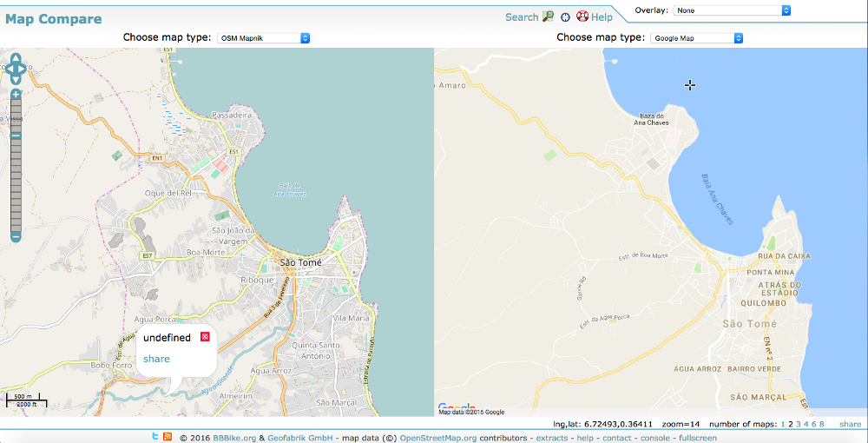Viewport: 868px width, 443px height.
Task: Pan the left map right
Action: click(x=23, y=69)
